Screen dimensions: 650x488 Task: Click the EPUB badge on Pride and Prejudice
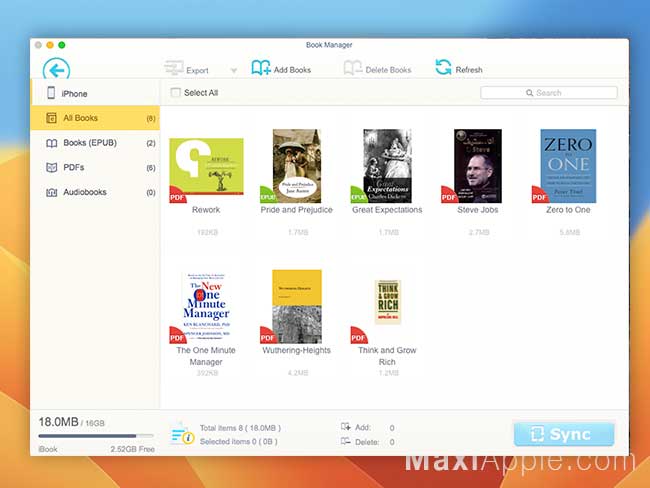pos(267,196)
